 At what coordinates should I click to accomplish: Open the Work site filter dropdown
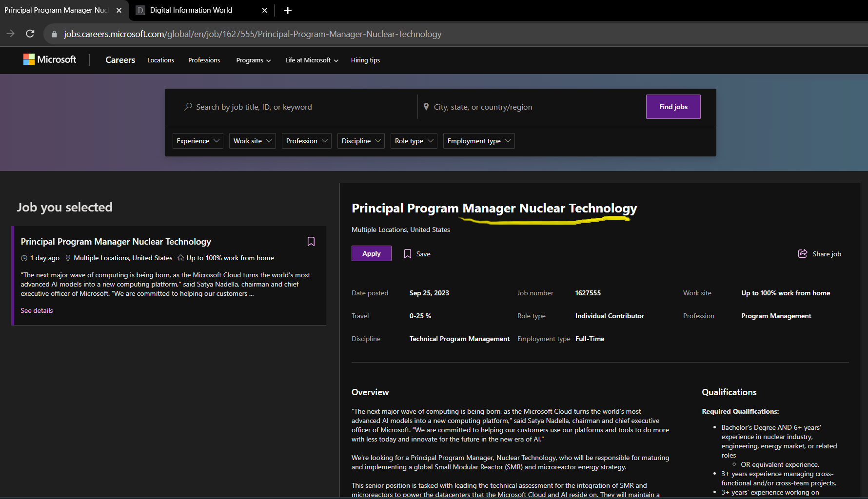point(253,141)
